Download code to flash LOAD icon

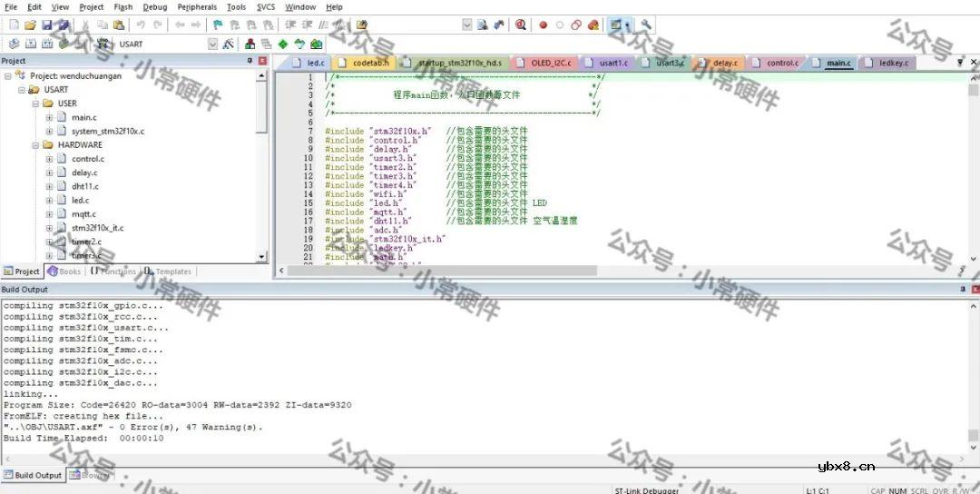click(x=103, y=44)
